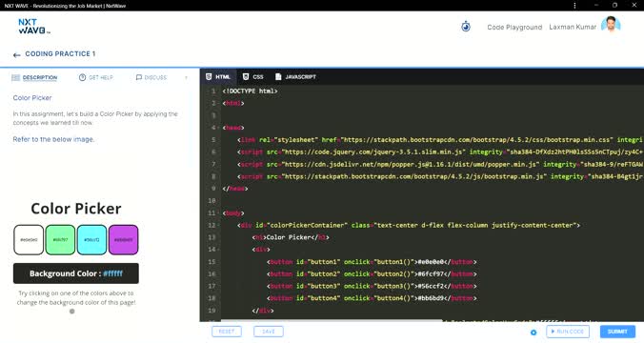
Task: Open Laxman Kumar's profile avatar
Action: click(611, 25)
